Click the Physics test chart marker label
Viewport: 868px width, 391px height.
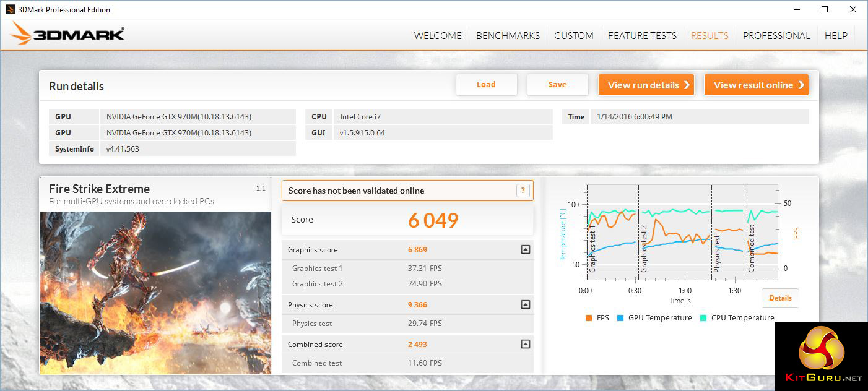718,254
